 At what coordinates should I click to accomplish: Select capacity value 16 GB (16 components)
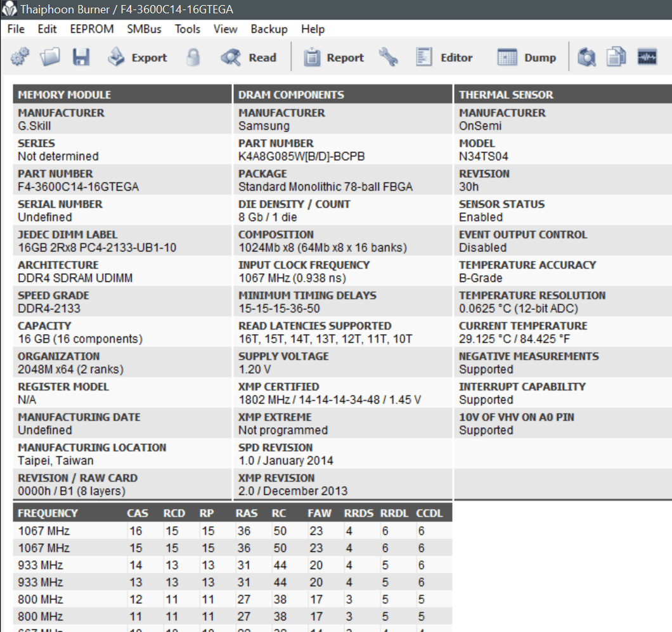(80, 339)
